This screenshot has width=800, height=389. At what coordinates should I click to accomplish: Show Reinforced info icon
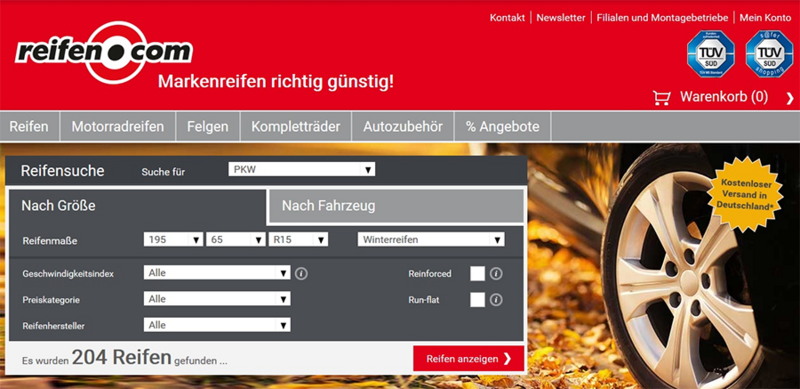coord(496,274)
